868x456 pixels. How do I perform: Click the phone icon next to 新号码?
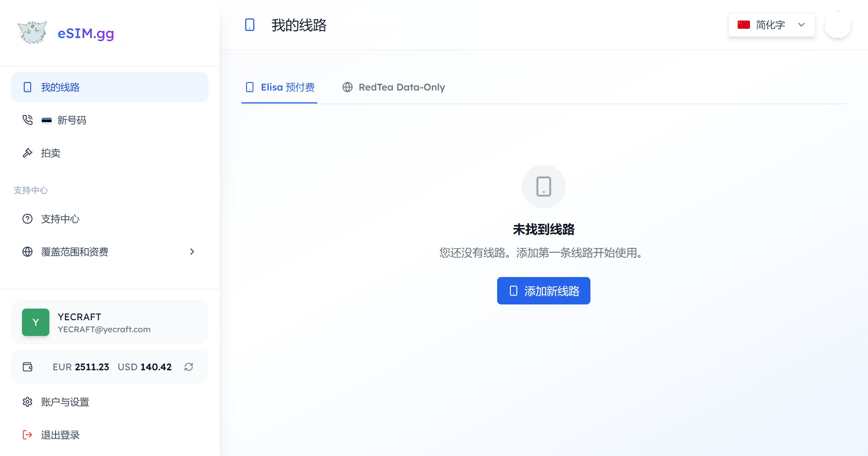tap(27, 120)
